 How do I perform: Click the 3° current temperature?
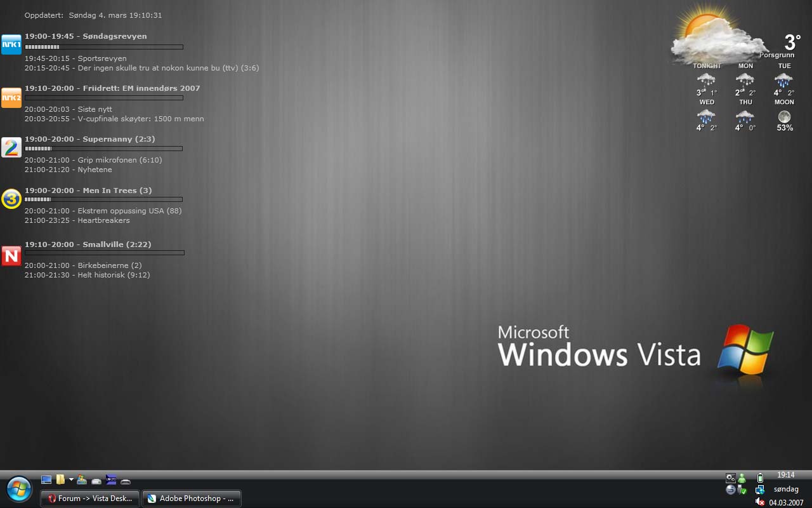pyautogui.click(x=792, y=43)
